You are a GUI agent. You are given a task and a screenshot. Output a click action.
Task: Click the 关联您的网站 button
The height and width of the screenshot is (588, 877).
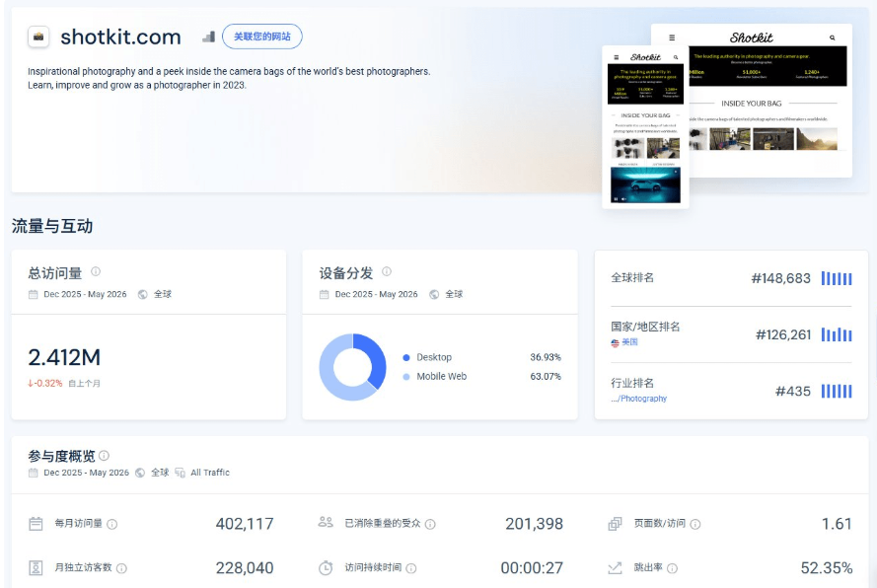262,37
